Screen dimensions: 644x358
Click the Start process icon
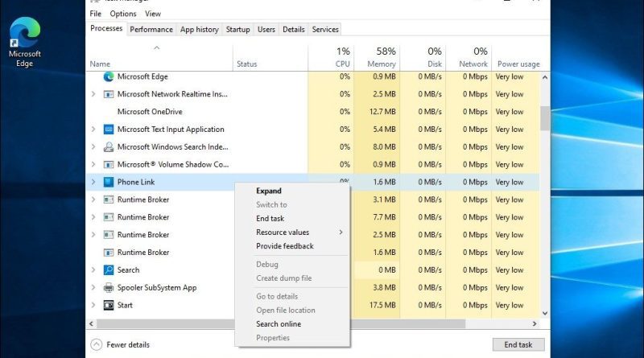109,306
